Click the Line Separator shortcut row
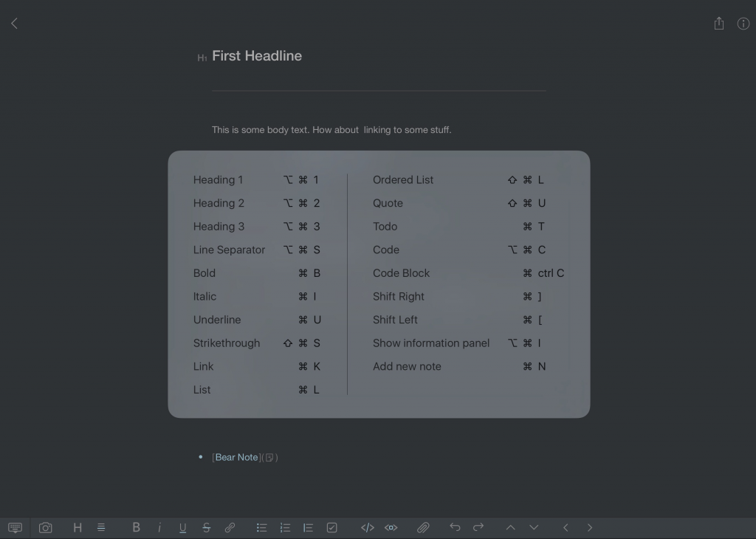Image resolution: width=756 pixels, height=539 pixels. coord(256,250)
